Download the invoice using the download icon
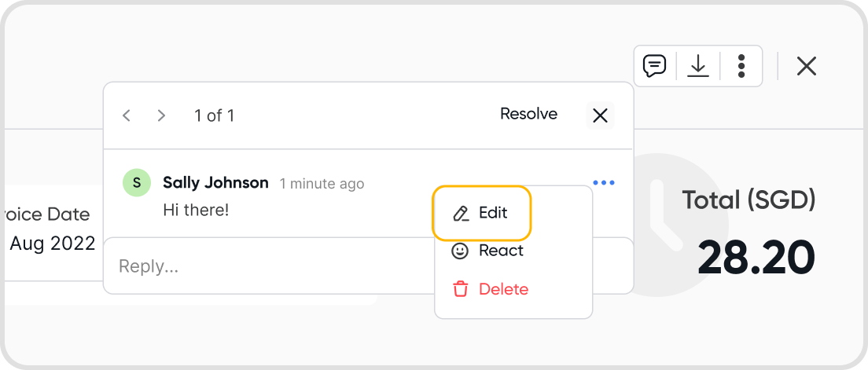Image resolution: width=868 pixels, height=370 pixels. (698, 66)
